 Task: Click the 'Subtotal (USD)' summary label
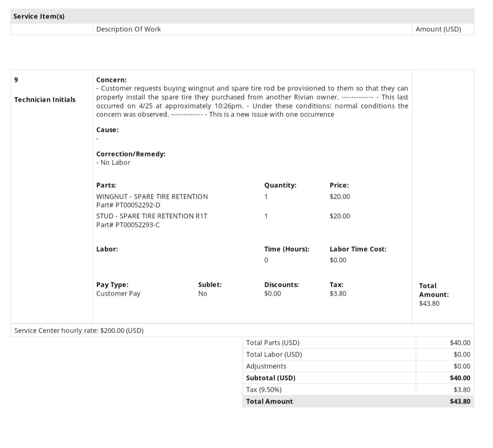point(270,378)
